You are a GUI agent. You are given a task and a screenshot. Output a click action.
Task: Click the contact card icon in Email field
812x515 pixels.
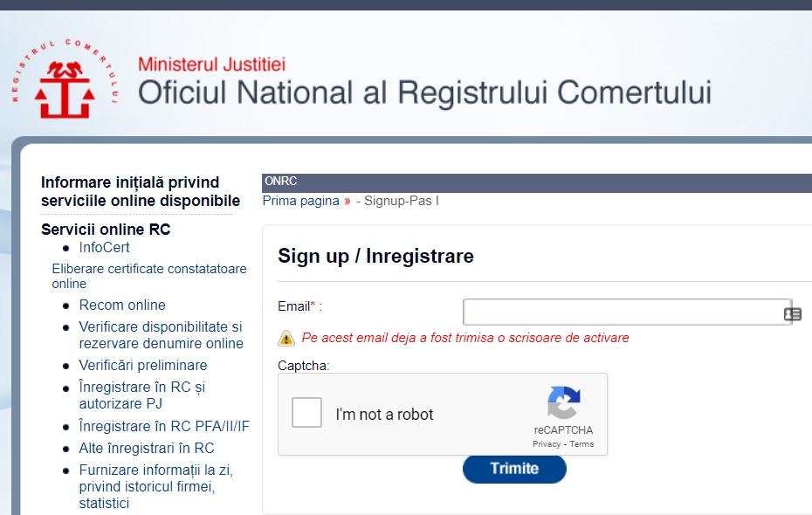tap(792, 314)
